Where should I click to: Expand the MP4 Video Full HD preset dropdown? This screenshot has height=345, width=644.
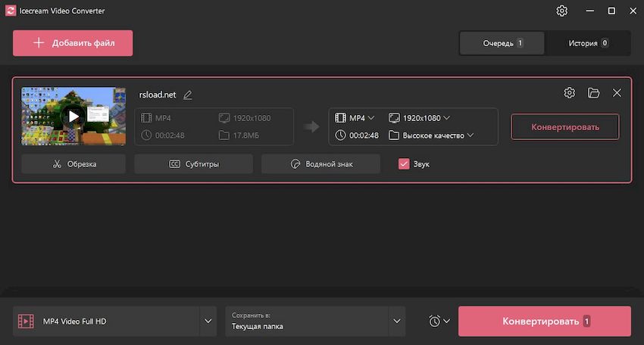[x=208, y=322]
